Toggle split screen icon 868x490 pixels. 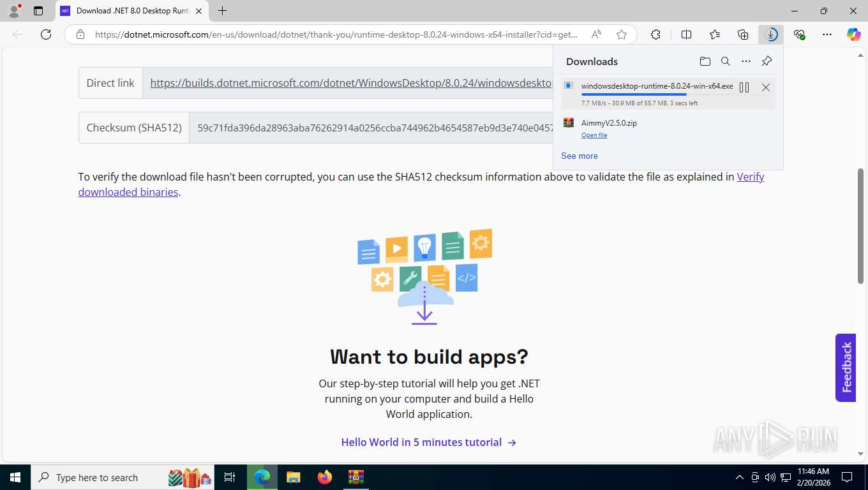[686, 34]
